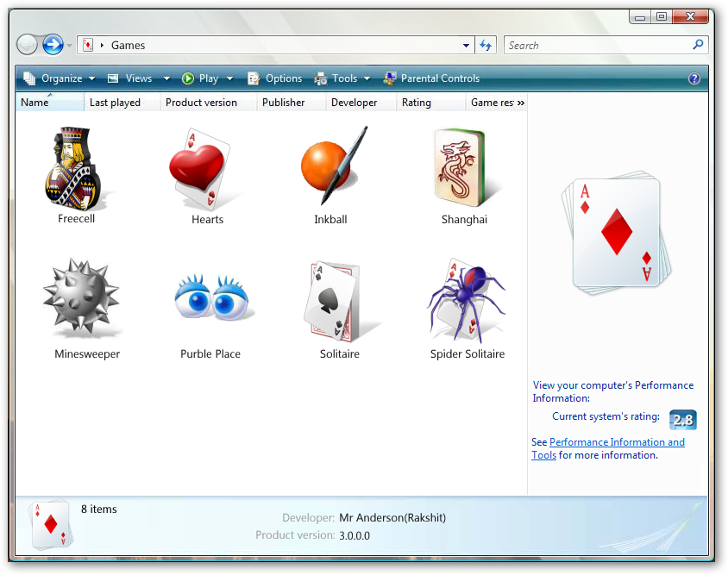
Task: Click the Minesweeper label text
Action: point(87,354)
